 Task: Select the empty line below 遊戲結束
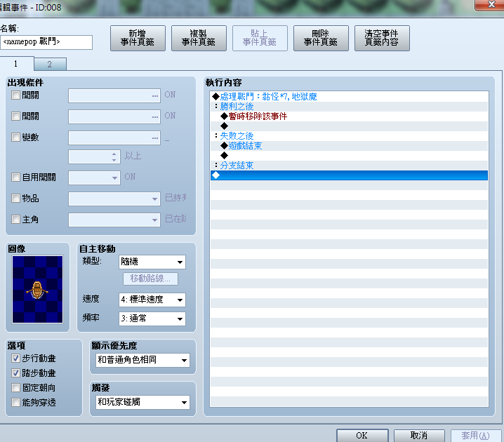click(349, 156)
